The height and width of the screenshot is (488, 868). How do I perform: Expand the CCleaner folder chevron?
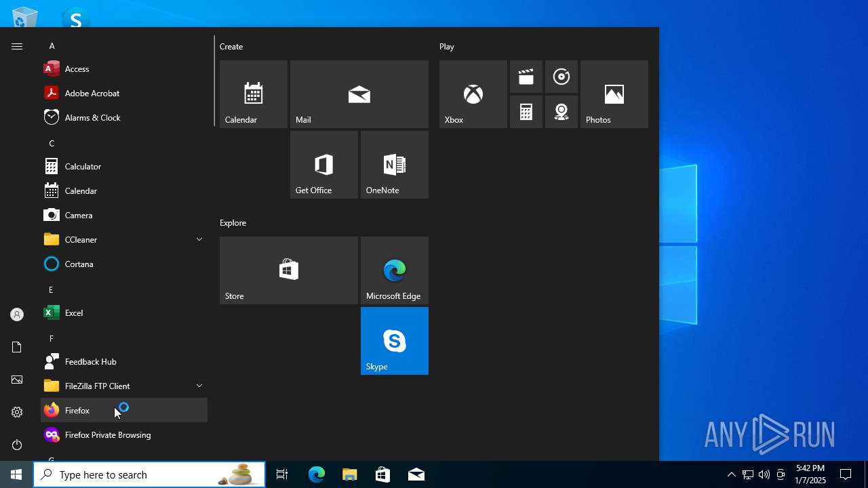[x=199, y=239]
